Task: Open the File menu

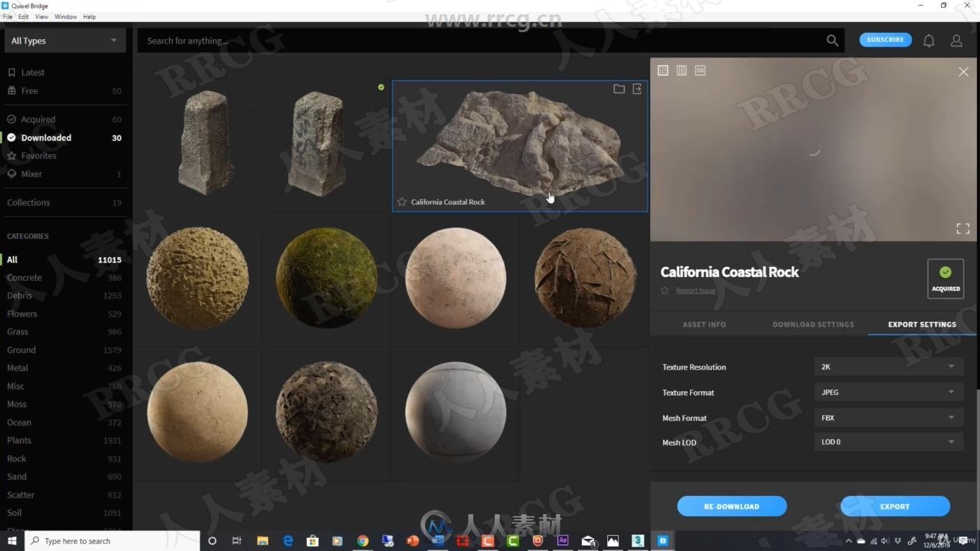Action: tap(8, 17)
